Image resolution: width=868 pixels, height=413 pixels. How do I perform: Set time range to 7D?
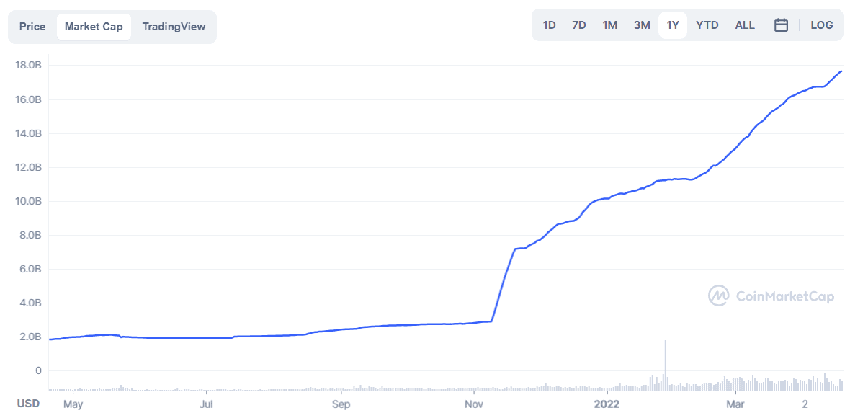coord(578,25)
